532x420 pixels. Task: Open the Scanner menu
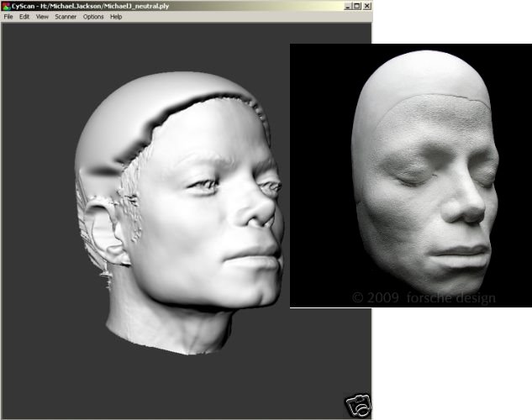click(66, 17)
